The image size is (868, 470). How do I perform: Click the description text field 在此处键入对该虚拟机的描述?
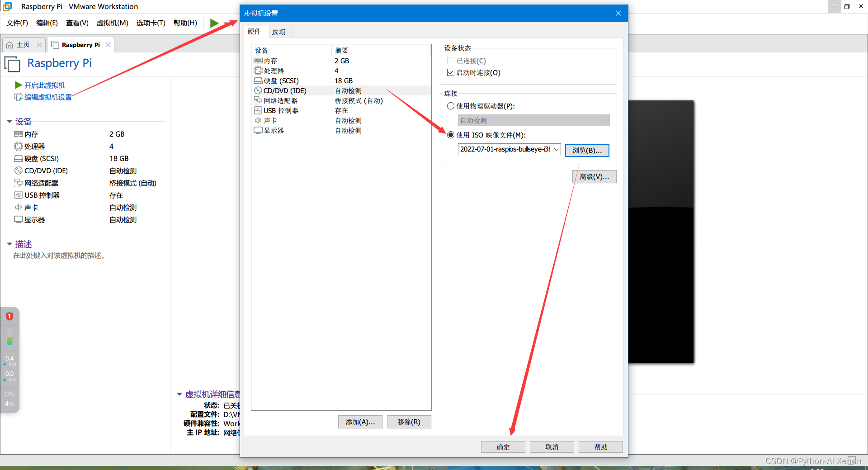(x=59, y=256)
